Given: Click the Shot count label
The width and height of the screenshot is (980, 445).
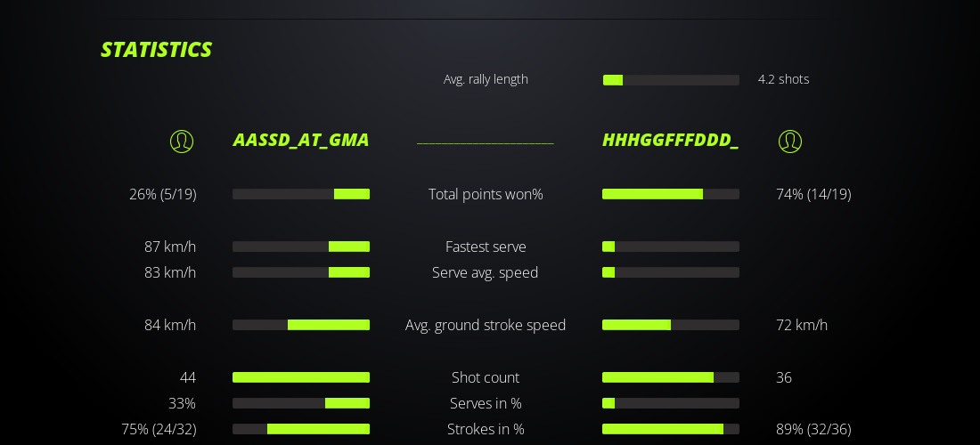Looking at the screenshot, I should (x=486, y=377).
